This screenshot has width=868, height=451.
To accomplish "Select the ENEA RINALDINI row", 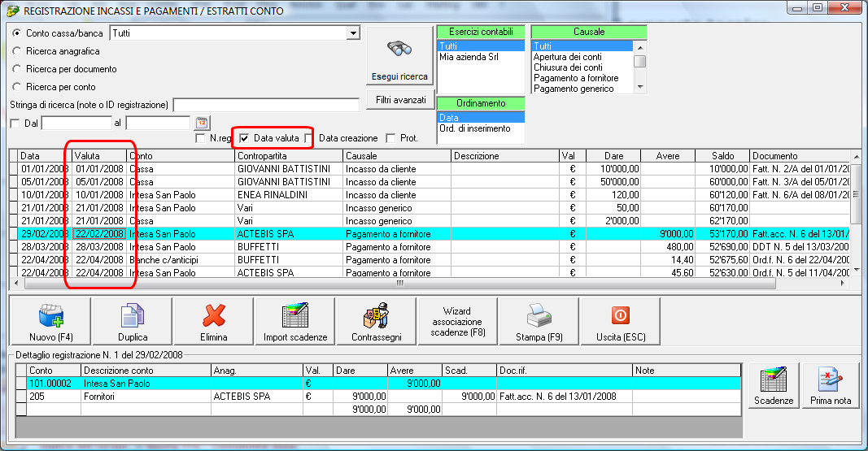I will [x=430, y=195].
